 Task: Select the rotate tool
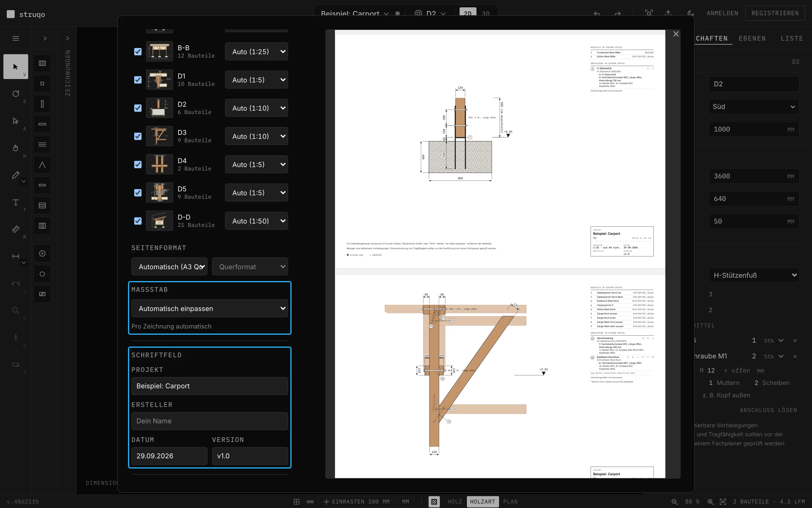[x=16, y=94]
